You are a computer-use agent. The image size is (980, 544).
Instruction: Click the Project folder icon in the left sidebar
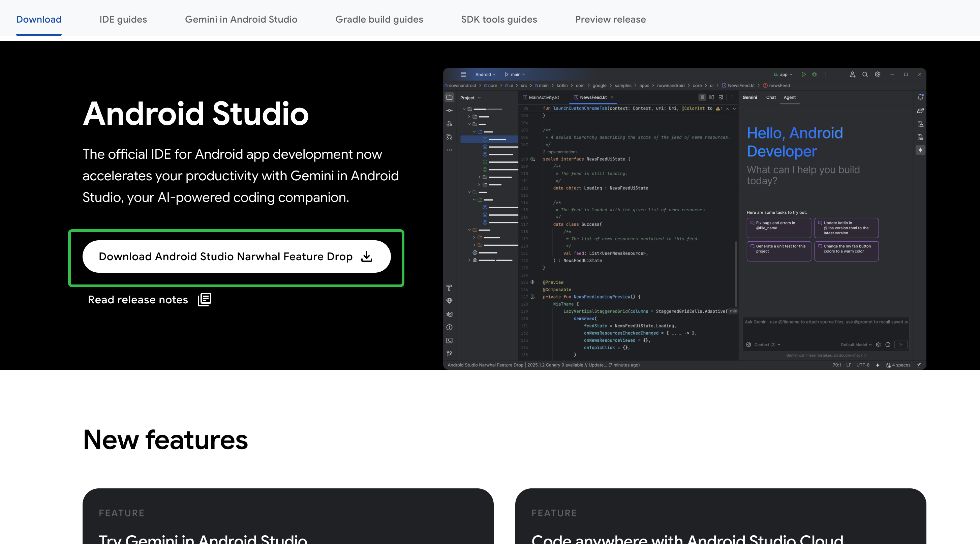point(449,97)
